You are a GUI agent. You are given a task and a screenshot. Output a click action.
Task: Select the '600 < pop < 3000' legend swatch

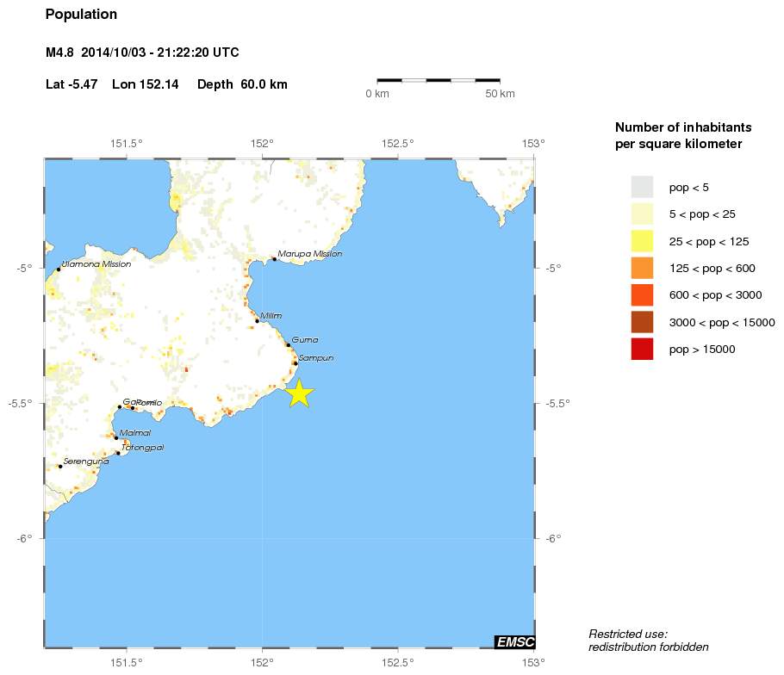(642, 294)
